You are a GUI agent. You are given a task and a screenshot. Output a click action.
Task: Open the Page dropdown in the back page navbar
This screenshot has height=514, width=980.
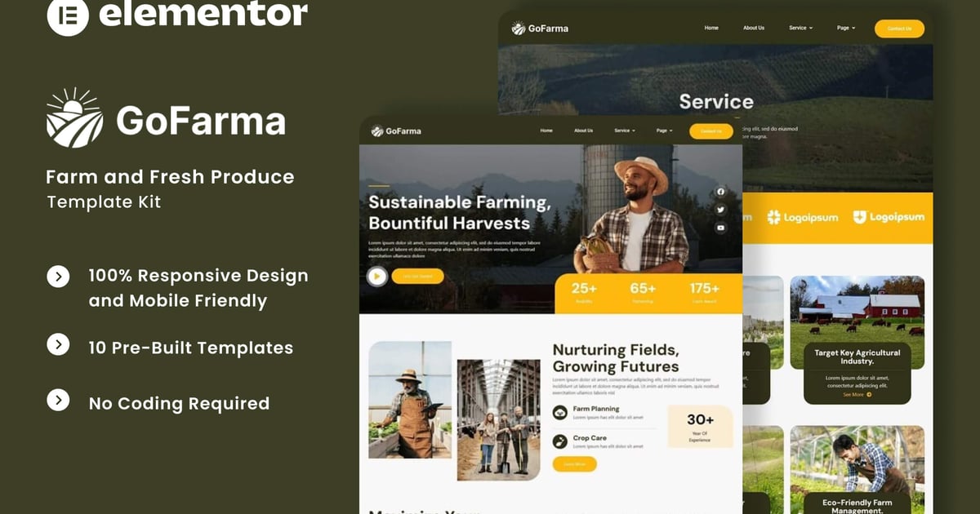tap(846, 28)
